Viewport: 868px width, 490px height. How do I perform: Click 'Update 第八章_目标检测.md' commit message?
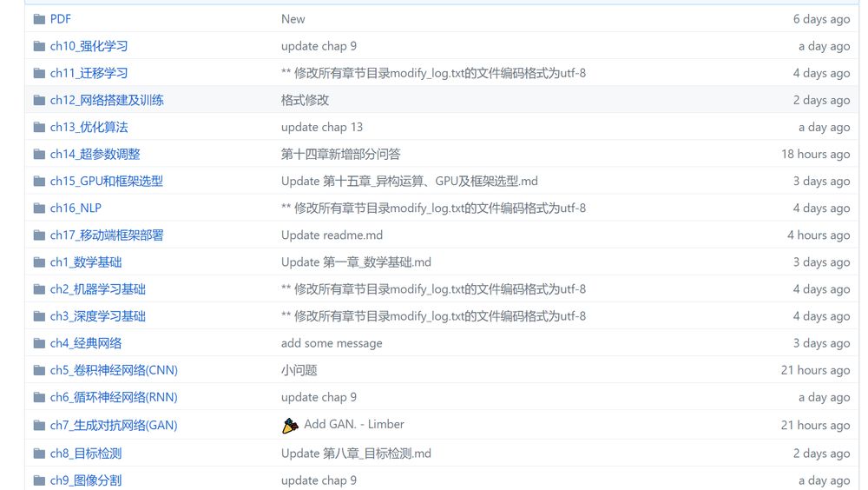pyautogui.click(x=357, y=454)
